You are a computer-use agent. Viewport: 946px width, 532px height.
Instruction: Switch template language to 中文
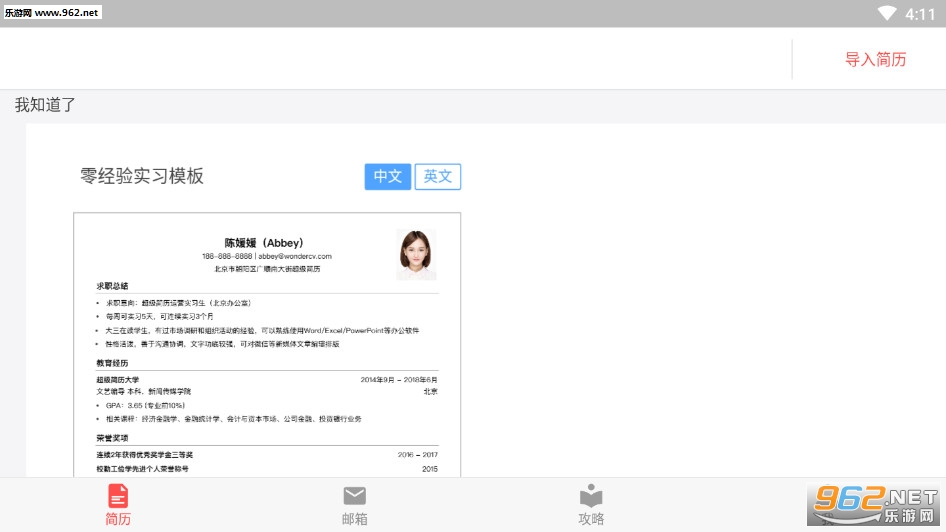(x=387, y=176)
